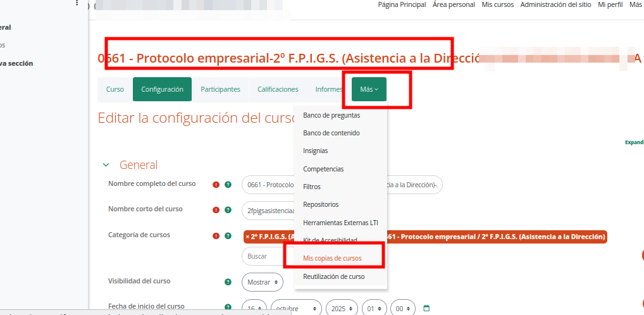Click the required icon next to Categoría de cursos

216,236
